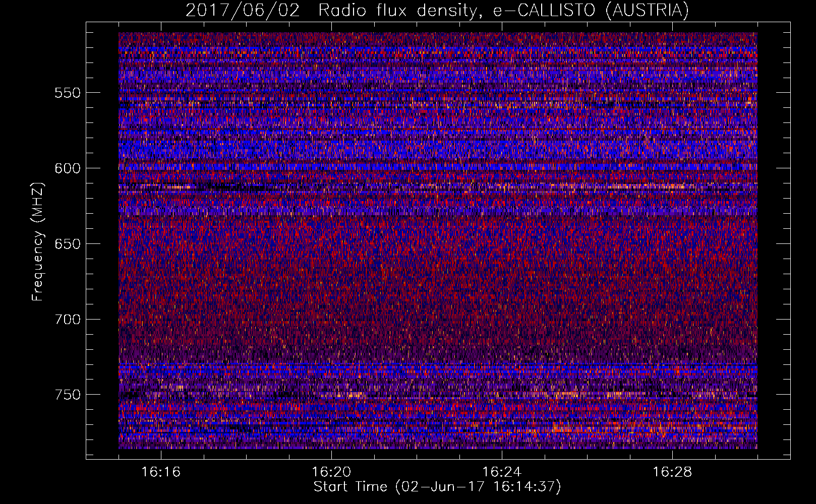Click the 16:24 time tick label
The width and height of the screenshot is (816, 504).
502,472
